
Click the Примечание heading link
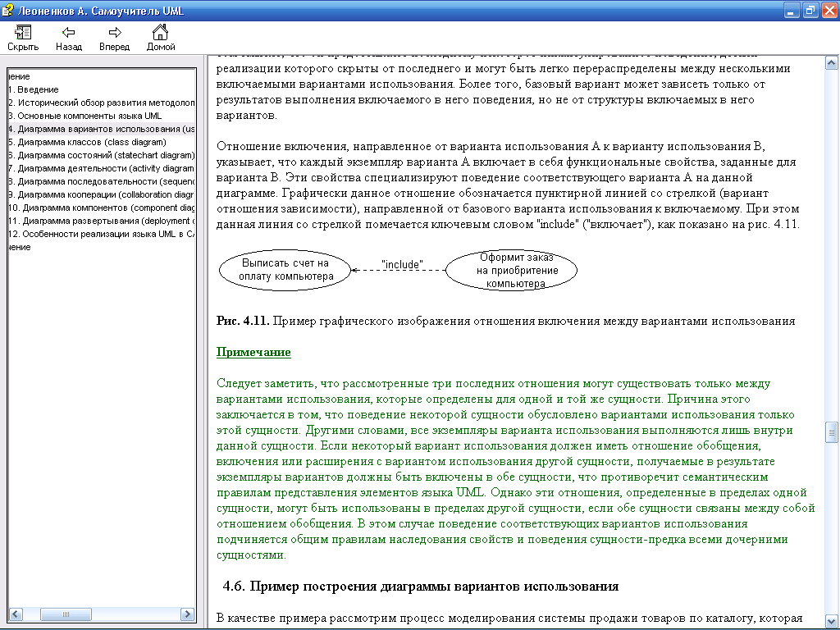click(253, 352)
